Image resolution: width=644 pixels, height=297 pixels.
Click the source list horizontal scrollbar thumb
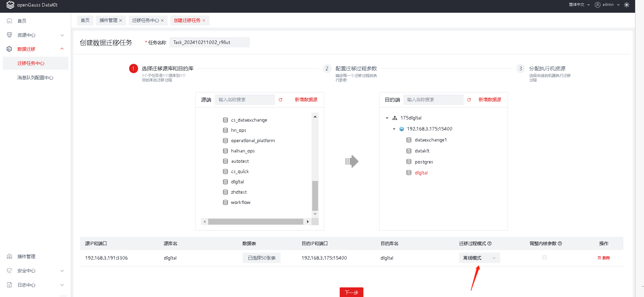[x=256, y=222]
